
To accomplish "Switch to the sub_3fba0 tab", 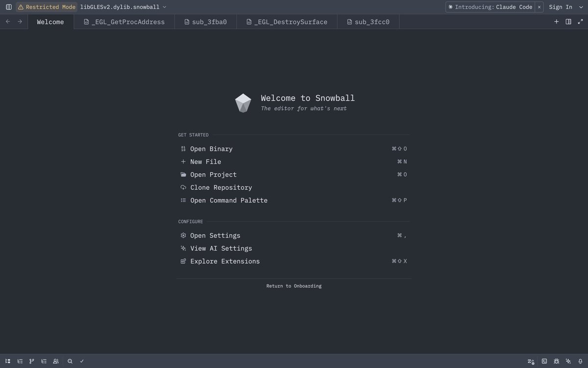I will (x=206, y=22).
